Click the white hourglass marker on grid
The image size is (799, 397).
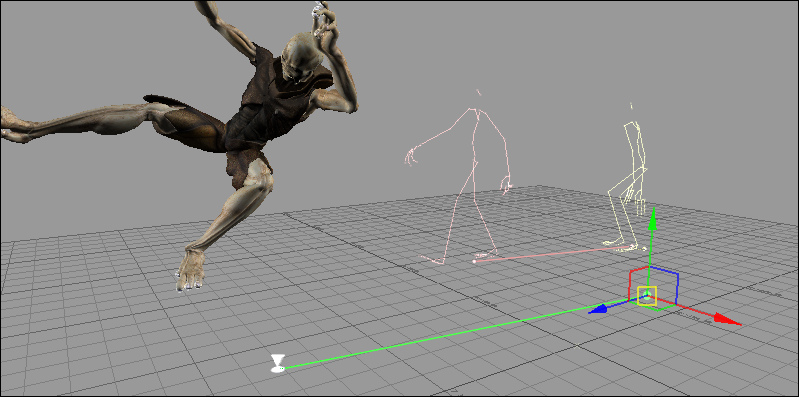point(278,363)
